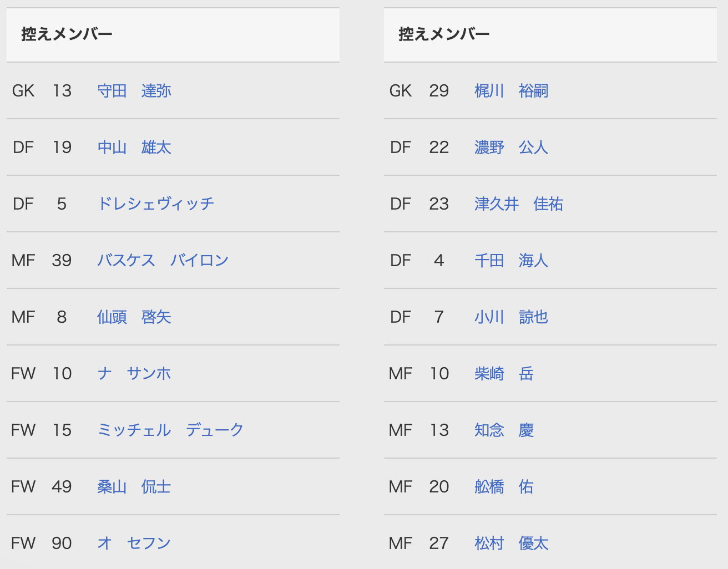728x569 pixels.
Task: Click midfielder 知念 慶 link
Action: tap(504, 430)
